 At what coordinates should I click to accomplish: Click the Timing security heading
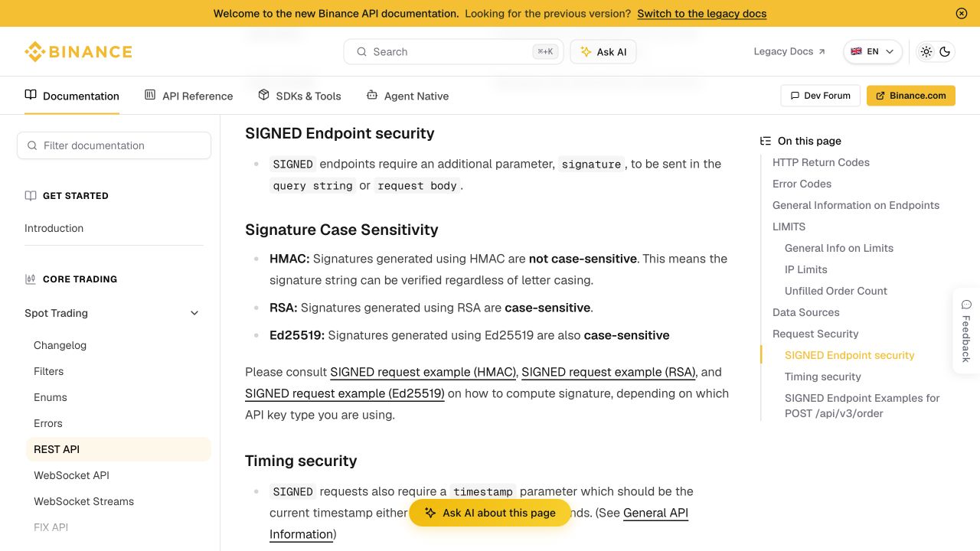(x=301, y=461)
